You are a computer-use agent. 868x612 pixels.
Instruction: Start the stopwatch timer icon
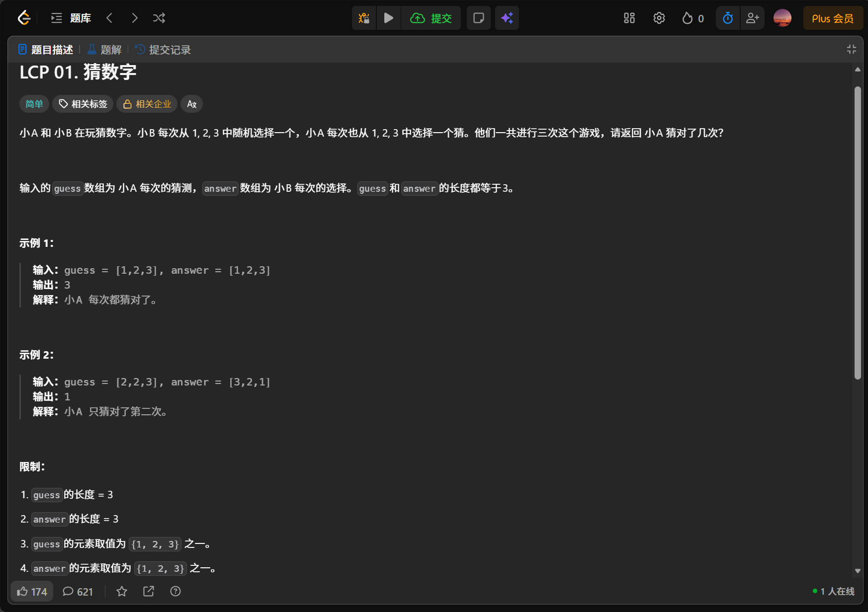click(x=728, y=18)
